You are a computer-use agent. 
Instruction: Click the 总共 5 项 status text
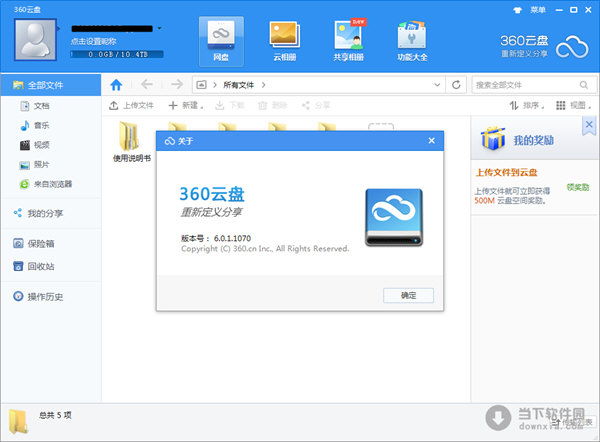[55, 415]
